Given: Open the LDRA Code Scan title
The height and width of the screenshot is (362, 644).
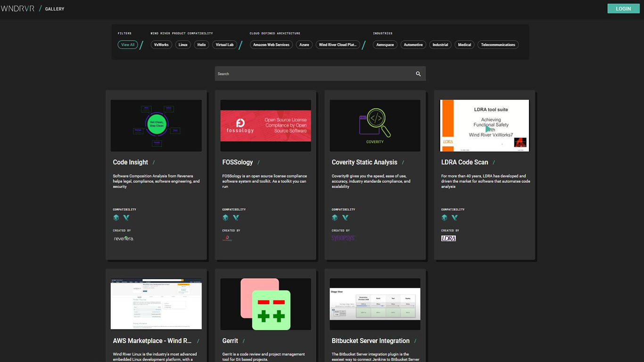Looking at the screenshot, I should point(465,162).
